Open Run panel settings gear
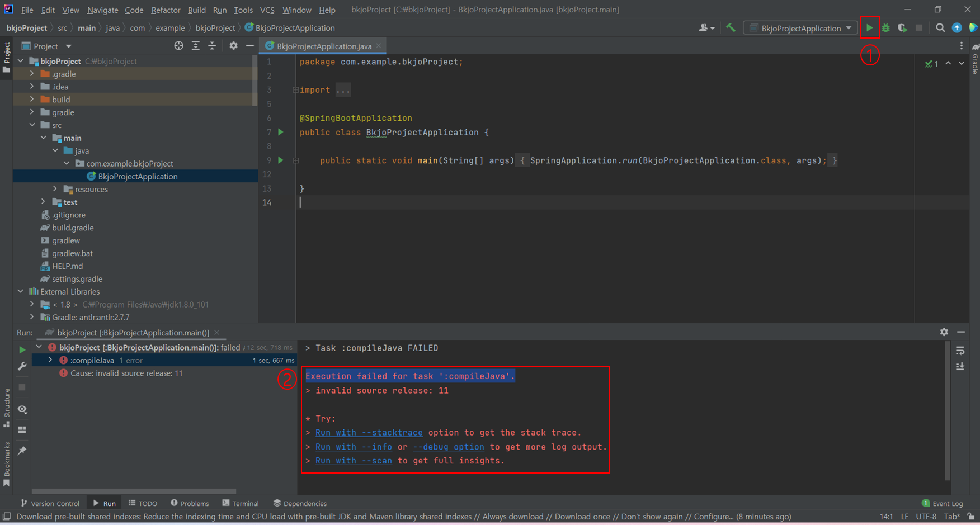980x525 pixels. [944, 332]
